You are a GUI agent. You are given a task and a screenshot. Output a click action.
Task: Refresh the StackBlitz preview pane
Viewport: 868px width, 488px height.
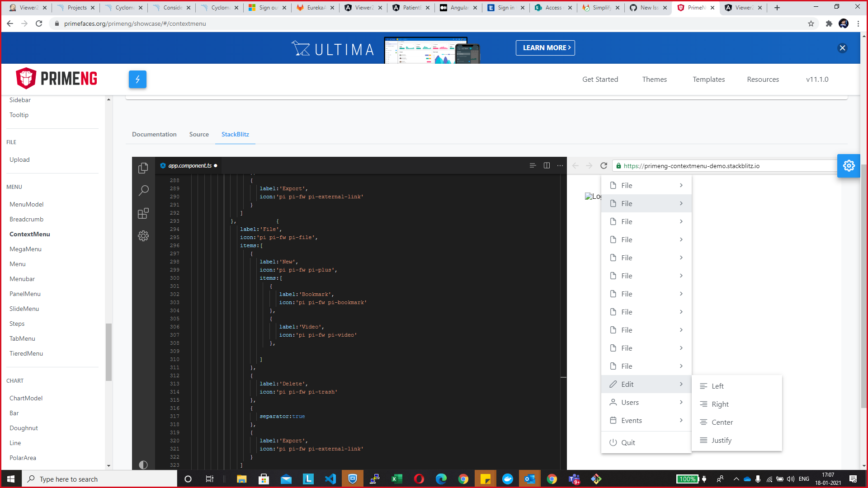click(x=604, y=166)
